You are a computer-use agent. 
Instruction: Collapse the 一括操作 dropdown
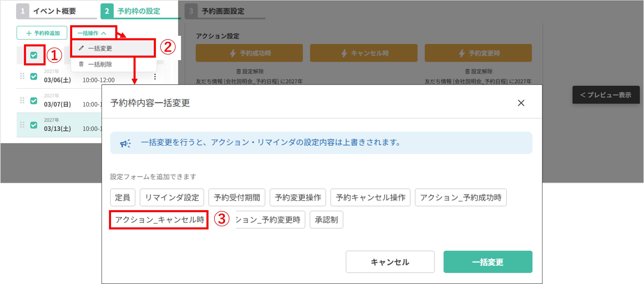tap(92, 33)
